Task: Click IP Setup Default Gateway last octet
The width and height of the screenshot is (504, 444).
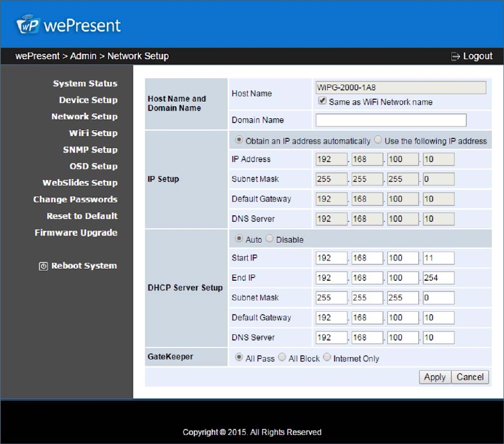Action: [439, 199]
